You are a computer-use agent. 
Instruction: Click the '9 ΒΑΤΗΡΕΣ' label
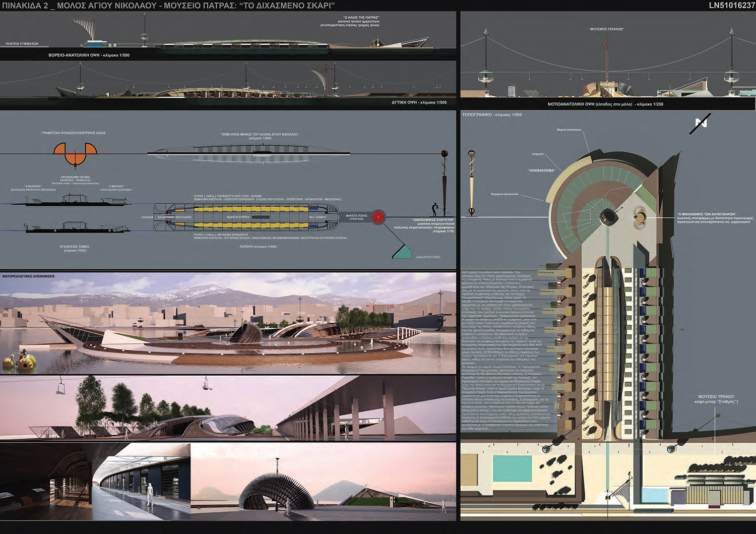[33, 187]
